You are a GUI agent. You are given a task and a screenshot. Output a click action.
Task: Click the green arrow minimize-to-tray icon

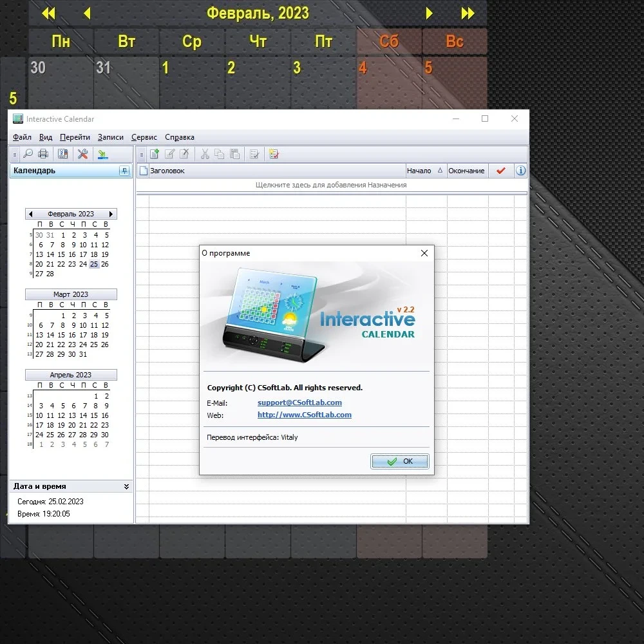tap(102, 154)
